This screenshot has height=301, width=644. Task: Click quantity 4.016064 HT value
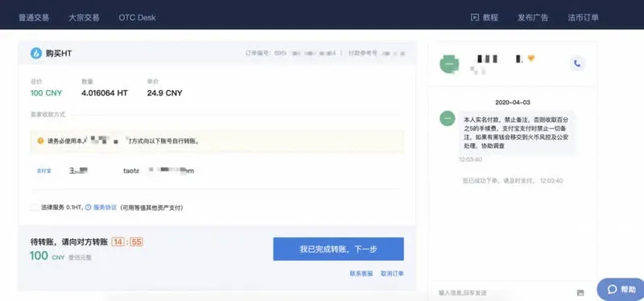(105, 93)
